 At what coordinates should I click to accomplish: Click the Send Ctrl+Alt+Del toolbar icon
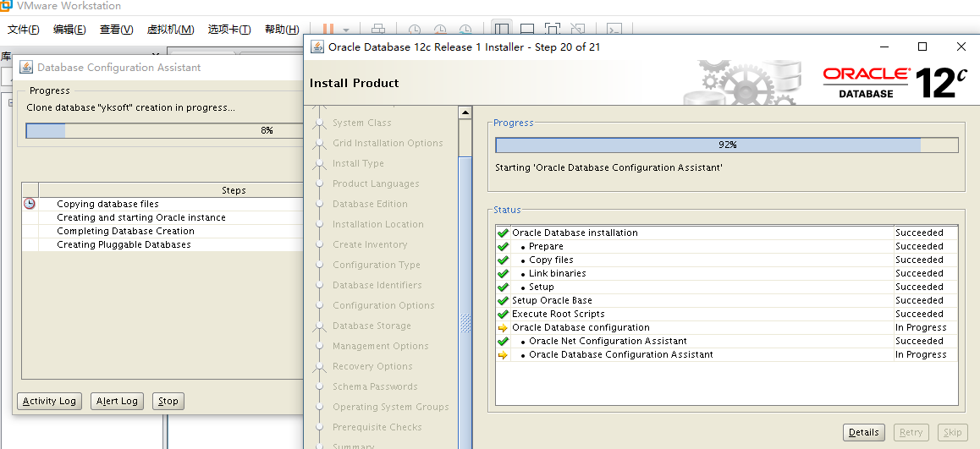pos(378,30)
